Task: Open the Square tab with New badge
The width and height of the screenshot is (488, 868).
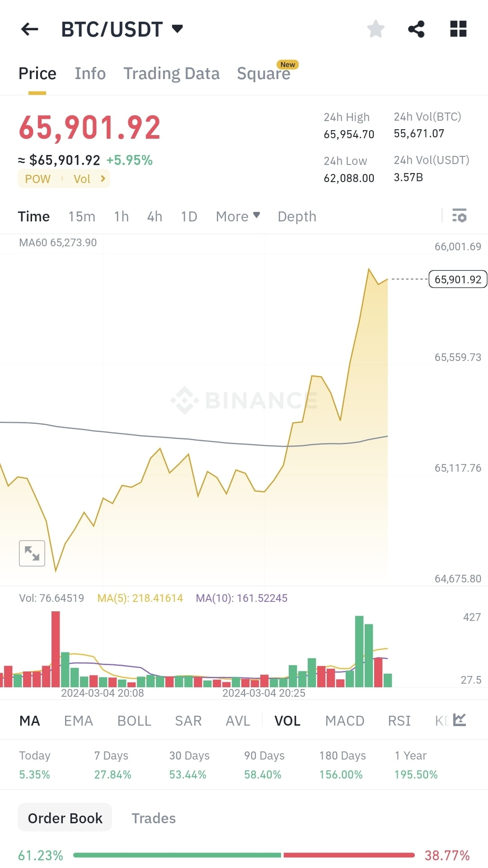Action: click(264, 73)
